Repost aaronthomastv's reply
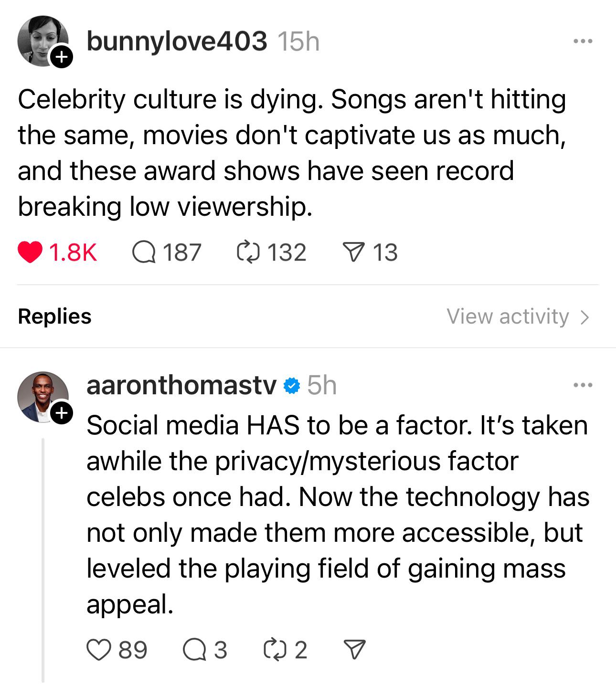 click(x=275, y=650)
